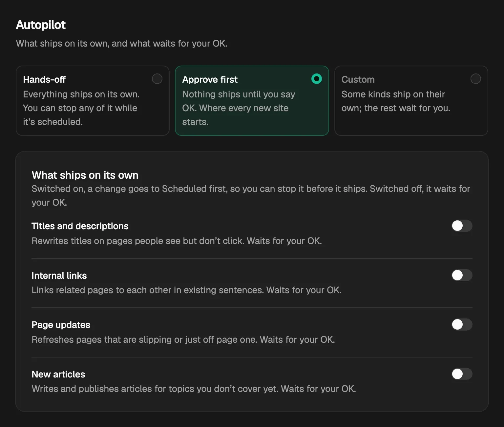Toggle the Titles and descriptions switch

click(462, 226)
